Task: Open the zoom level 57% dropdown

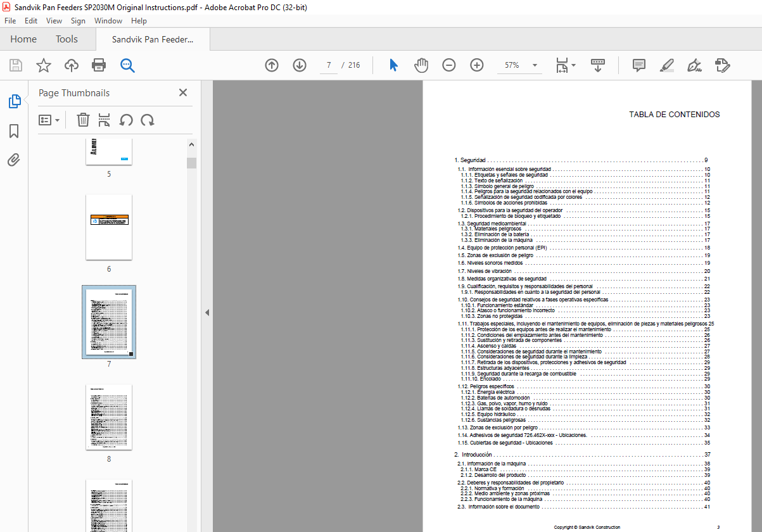Action: [x=535, y=65]
